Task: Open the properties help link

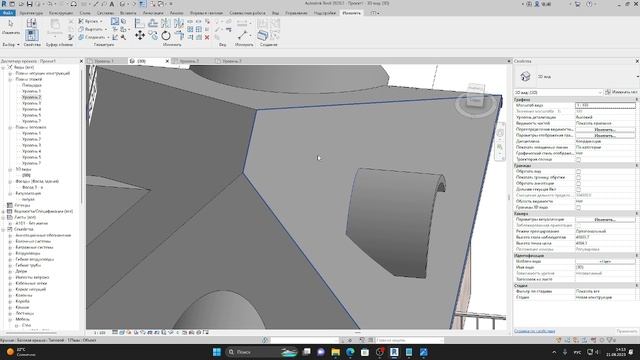Action: click(534, 331)
